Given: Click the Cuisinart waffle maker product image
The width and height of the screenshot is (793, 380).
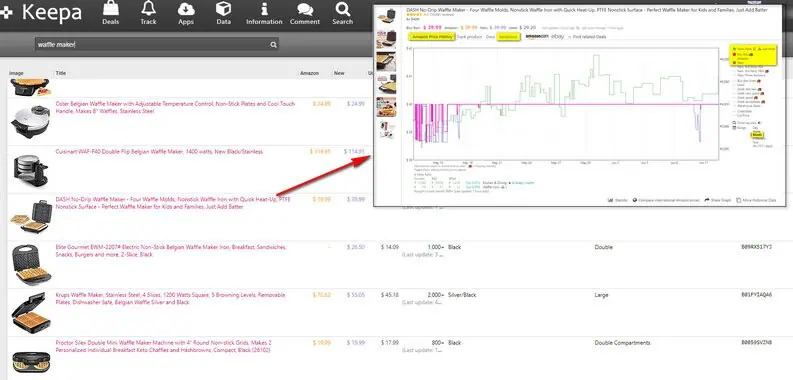Looking at the screenshot, I should [x=30, y=170].
